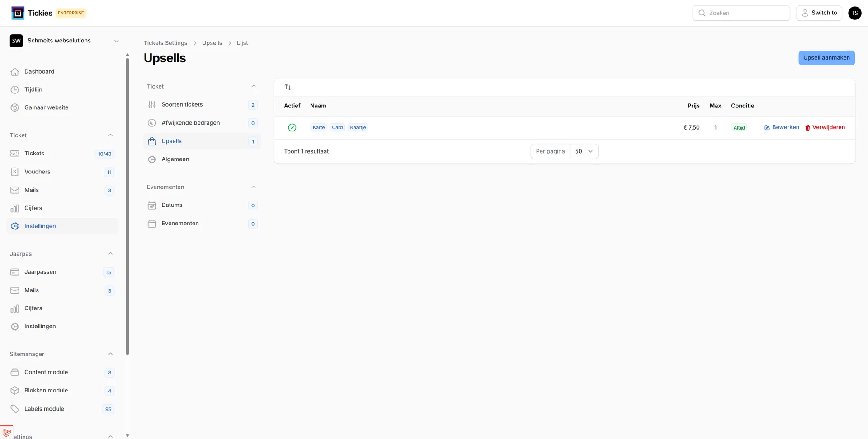Delete the upsell with Verwijderen
Viewport: 868px width, 439px height.
coord(825,127)
